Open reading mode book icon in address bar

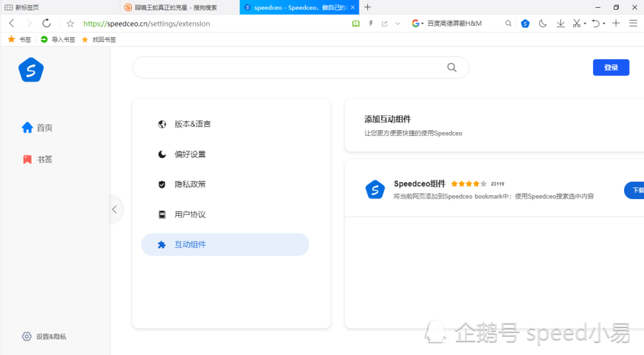tap(356, 24)
